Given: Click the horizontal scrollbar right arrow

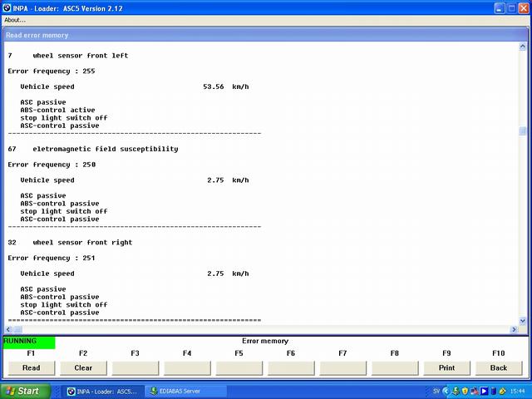Looking at the screenshot, I should click(x=515, y=330).
